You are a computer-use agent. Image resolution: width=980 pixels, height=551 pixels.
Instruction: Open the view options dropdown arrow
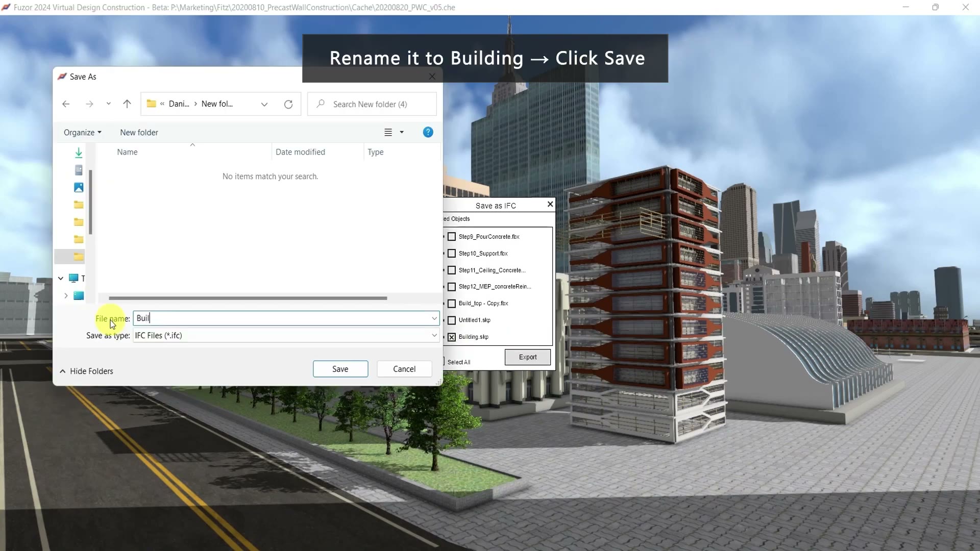(x=402, y=132)
